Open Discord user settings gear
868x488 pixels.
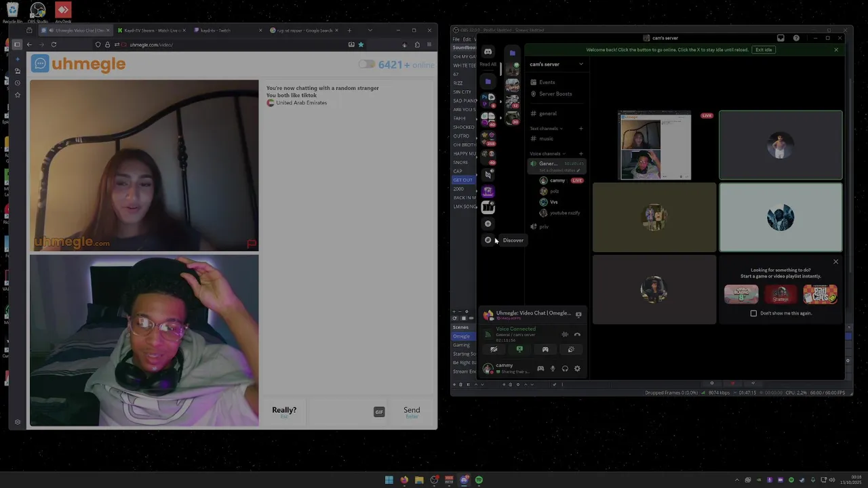[577, 369]
